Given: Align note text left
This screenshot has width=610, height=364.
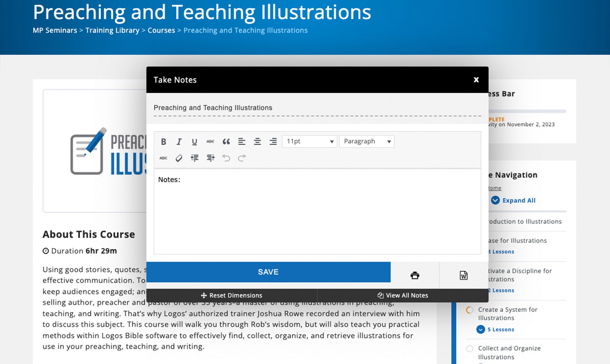Looking at the screenshot, I should (x=242, y=141).
